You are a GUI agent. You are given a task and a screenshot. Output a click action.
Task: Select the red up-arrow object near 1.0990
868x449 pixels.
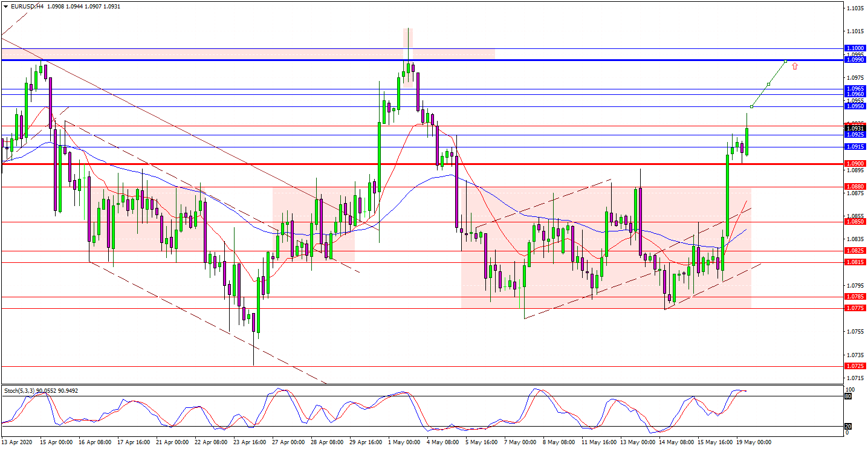(x=795, y=66)
